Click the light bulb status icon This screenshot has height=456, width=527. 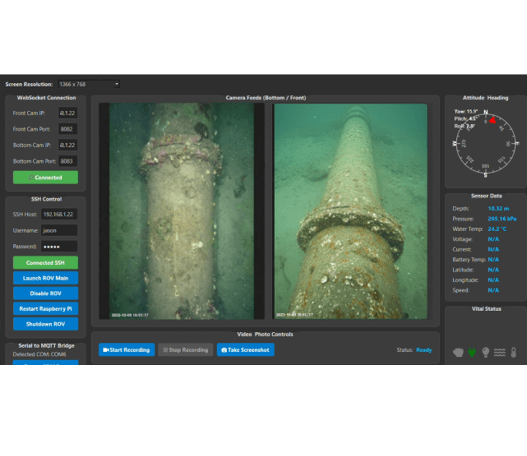485,352
